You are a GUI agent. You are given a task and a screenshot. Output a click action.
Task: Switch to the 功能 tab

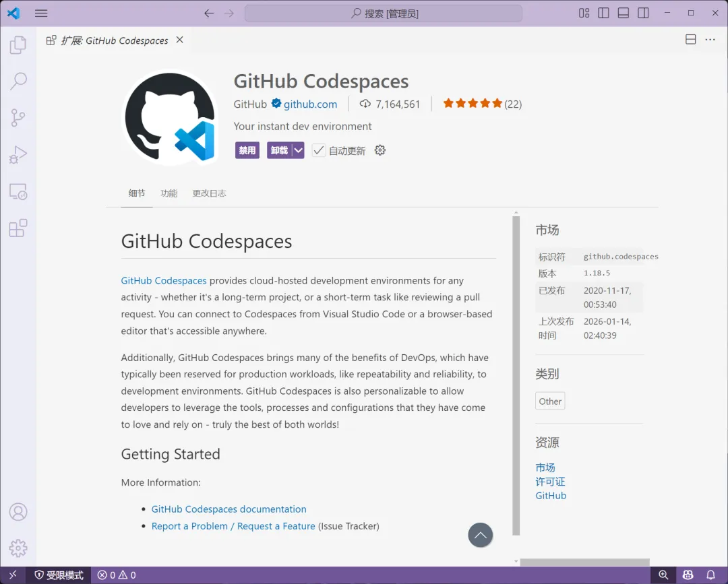coord(169,193)
